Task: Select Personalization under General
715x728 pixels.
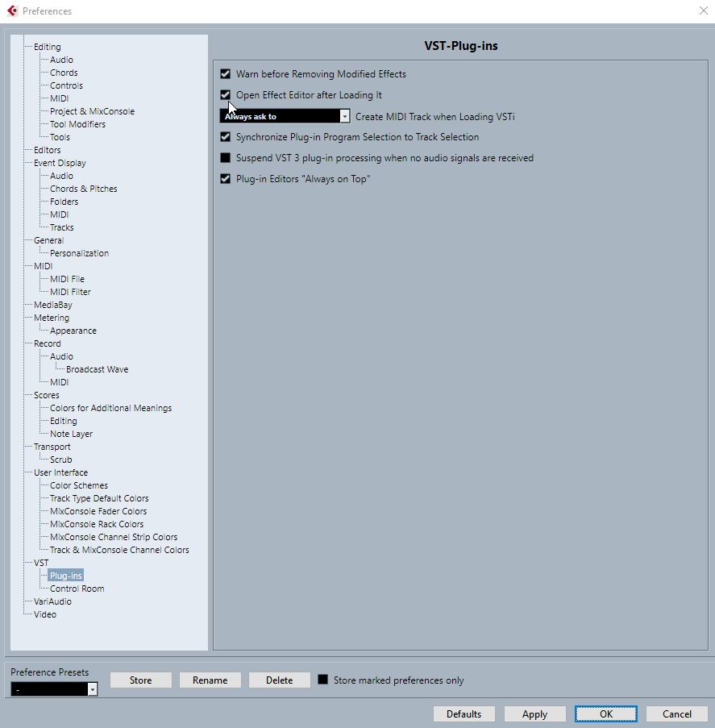Action: tap(79, 253)
